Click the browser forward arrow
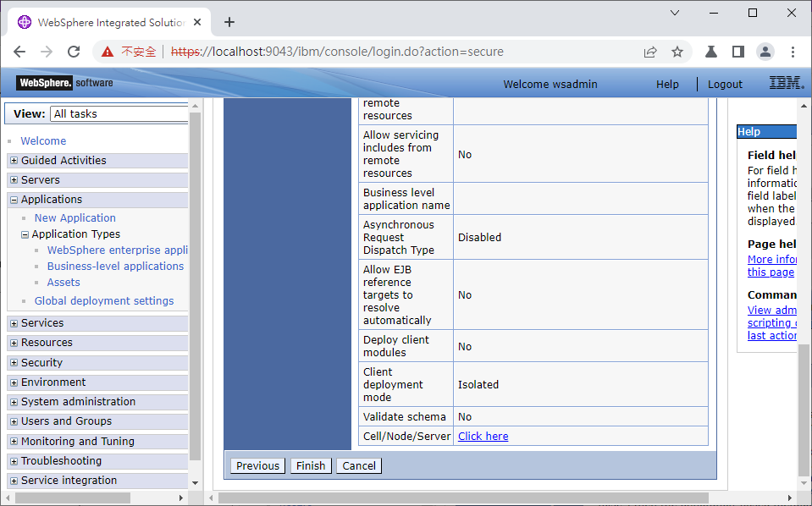 47,52
